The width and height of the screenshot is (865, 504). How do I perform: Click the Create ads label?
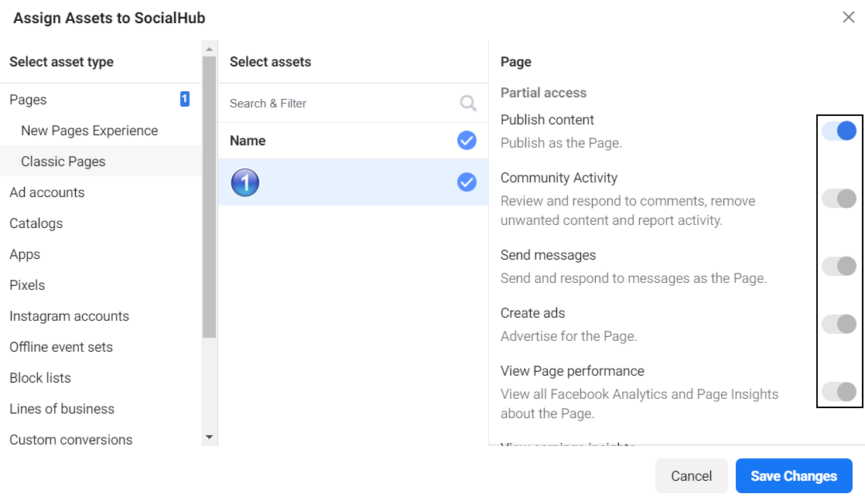(533, 312)
